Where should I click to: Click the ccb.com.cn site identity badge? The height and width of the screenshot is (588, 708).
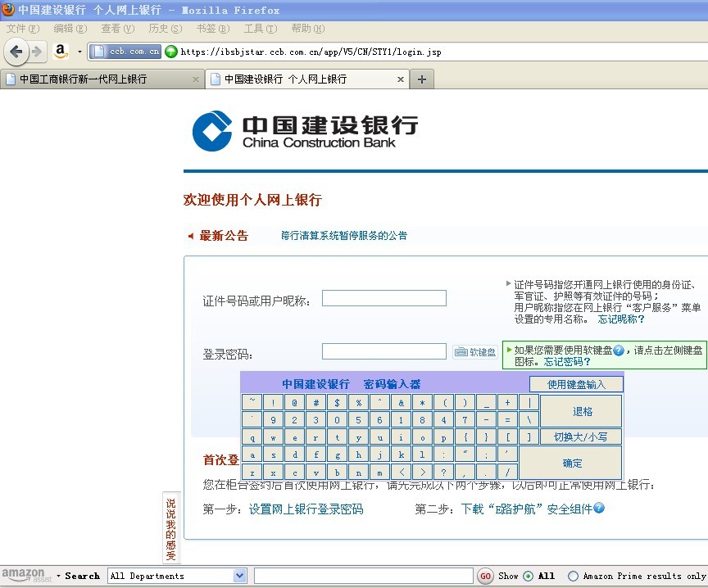(125, 52)
